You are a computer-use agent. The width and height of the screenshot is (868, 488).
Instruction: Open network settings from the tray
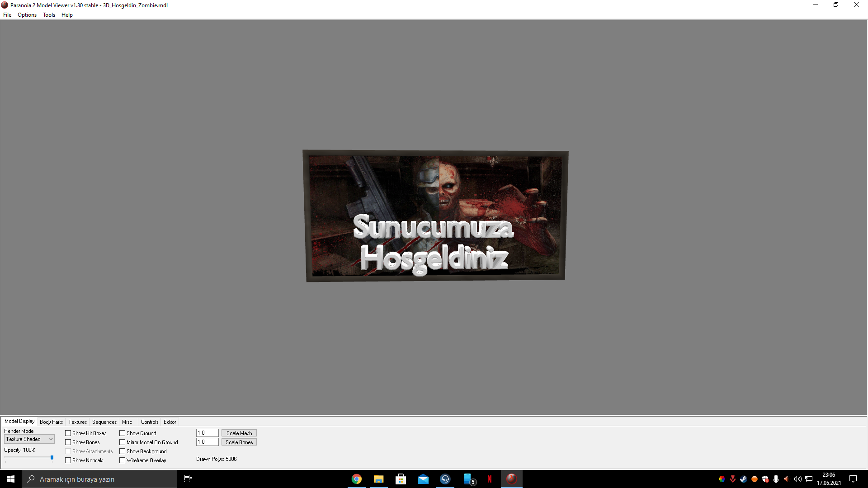pos(809,479)
